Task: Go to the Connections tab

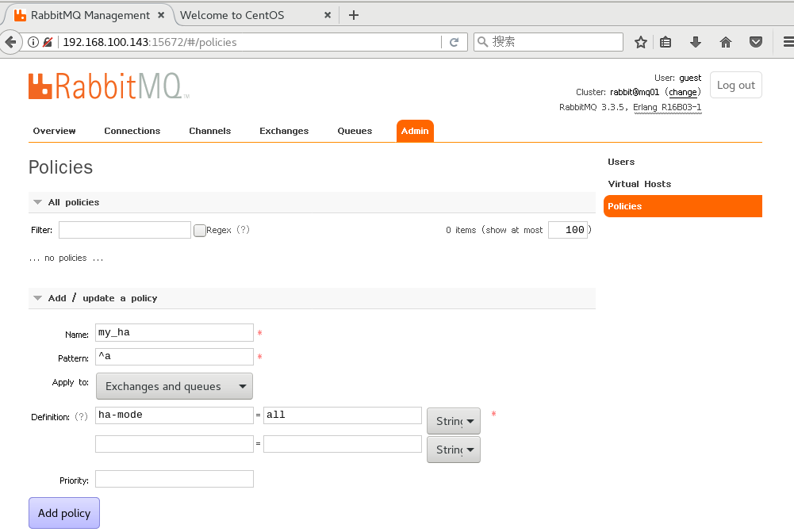Action: tap(132, 131)
